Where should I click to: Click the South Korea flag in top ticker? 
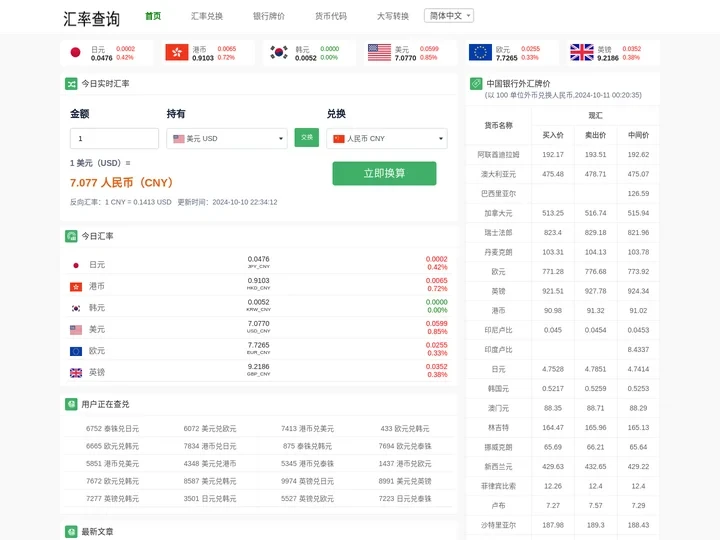[279, 52]
